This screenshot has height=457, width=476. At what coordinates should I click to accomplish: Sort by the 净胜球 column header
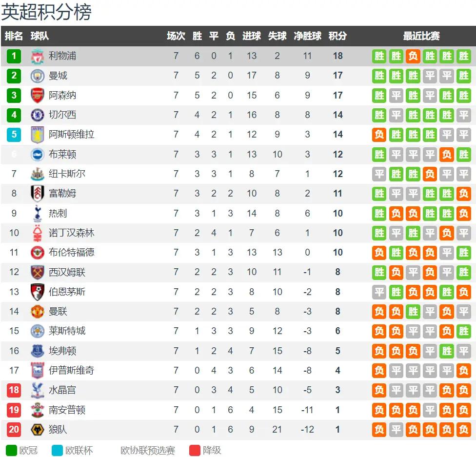[307, 36]
